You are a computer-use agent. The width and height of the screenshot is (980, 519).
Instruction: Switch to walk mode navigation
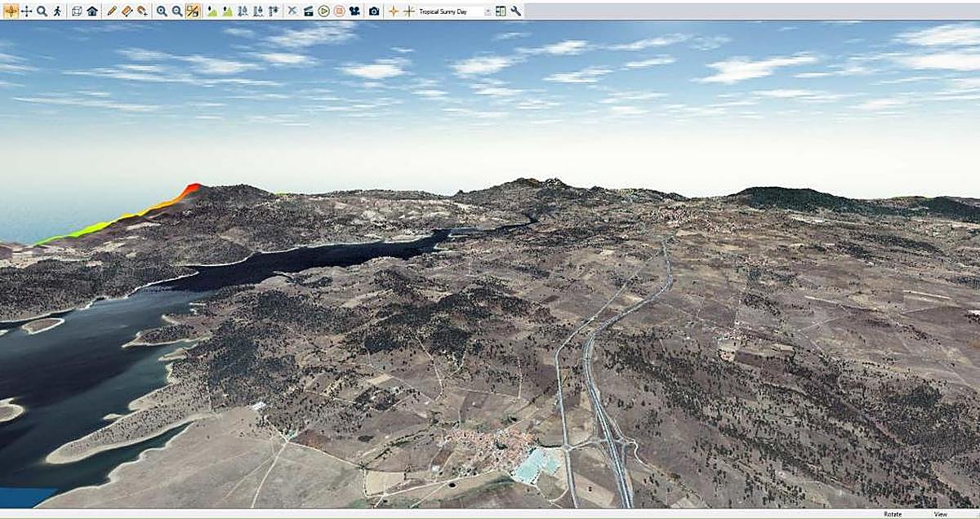[x=57, y=11]
